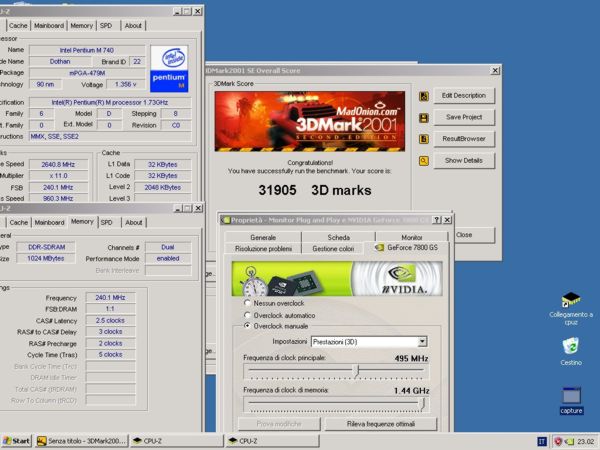Click the Frequenza di clock principale slider

point(357,370)
